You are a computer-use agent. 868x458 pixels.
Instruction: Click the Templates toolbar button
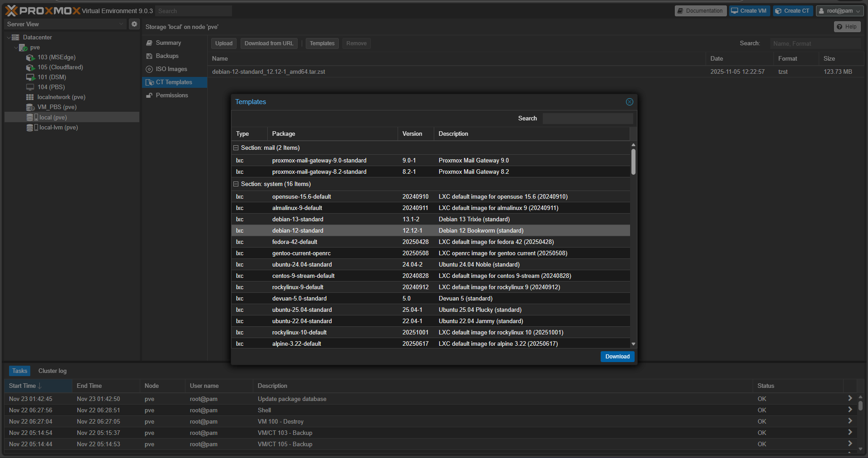pyautogui.click(x=322, y=43)
